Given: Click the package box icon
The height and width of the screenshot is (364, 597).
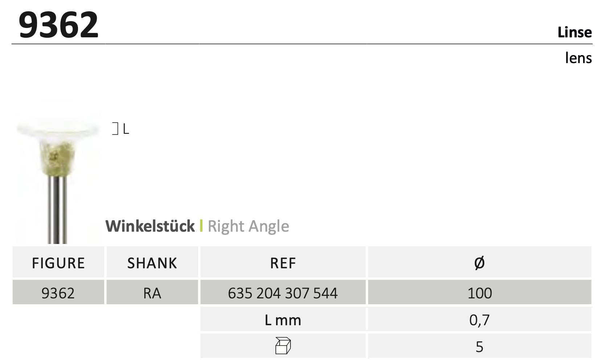Looking at the screenshot, I should pyautogui.click(x=283, y=346).
